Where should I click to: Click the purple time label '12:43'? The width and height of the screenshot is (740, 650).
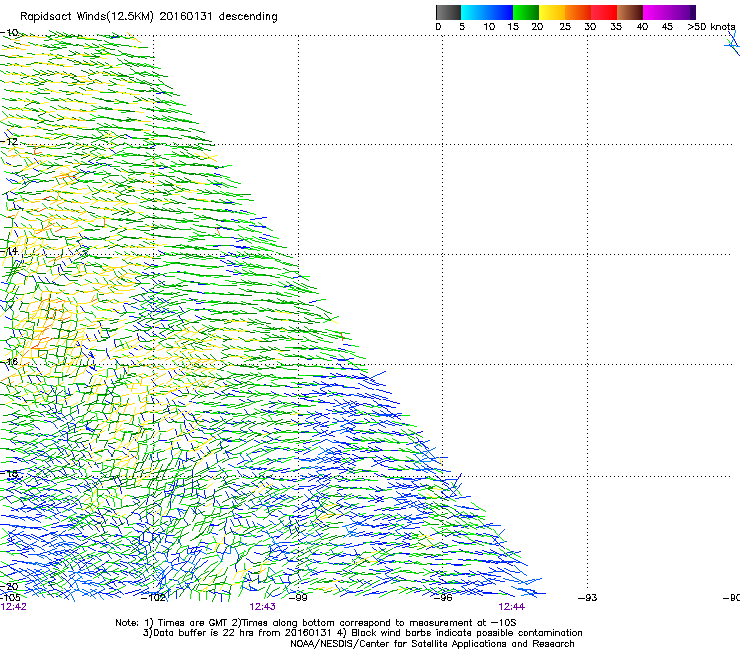[x=262, y=607]
